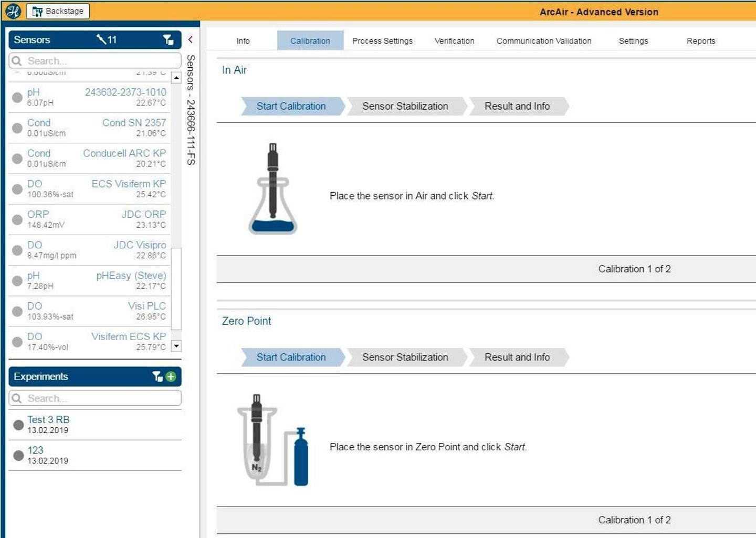This screenshot has height=538, width=756.
Task: Switch to the Settings tab
Action: (x=633, y=41)
